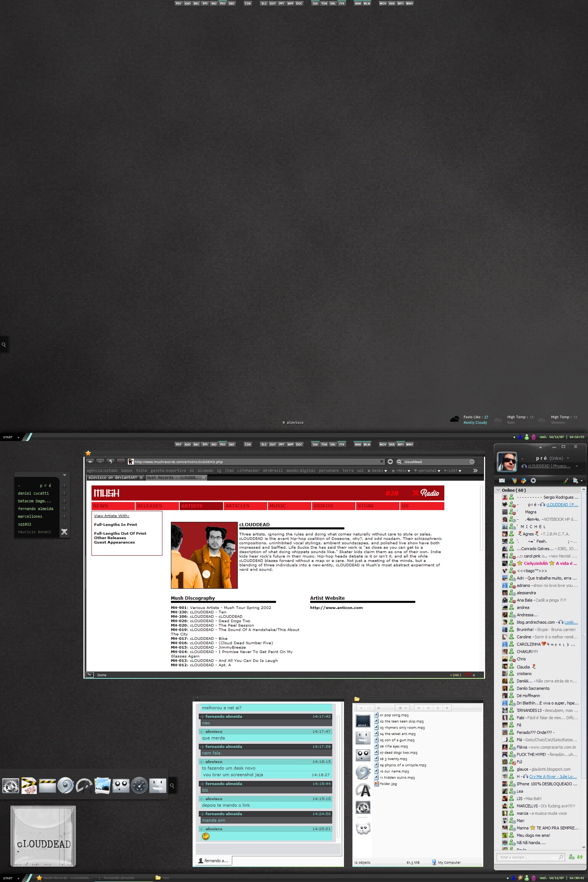This screenshot has height=882, width=588.
Task: Click the cLOUDDEAD album cover widget
Action: point(43,836)
